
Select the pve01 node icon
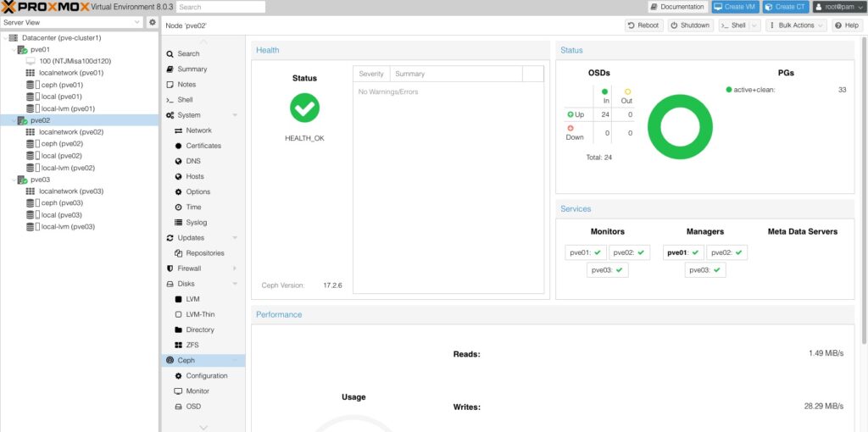[x=23, y=50]
